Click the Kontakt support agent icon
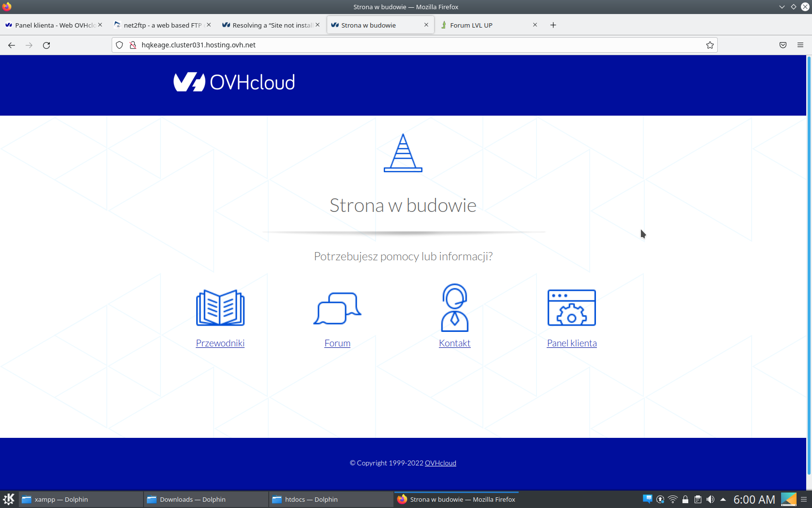The width and height of the screenshot is (812, 508). (x=454, y=308)
